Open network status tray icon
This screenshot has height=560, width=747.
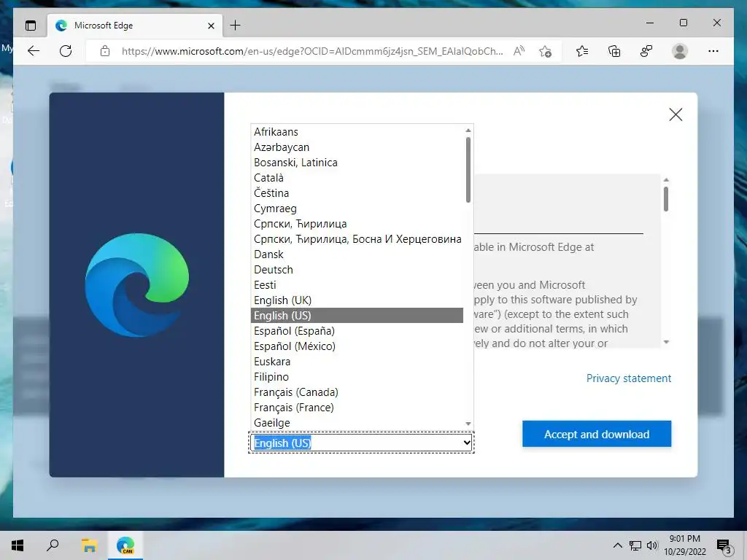pyautogui.click(x=635, y=545)
